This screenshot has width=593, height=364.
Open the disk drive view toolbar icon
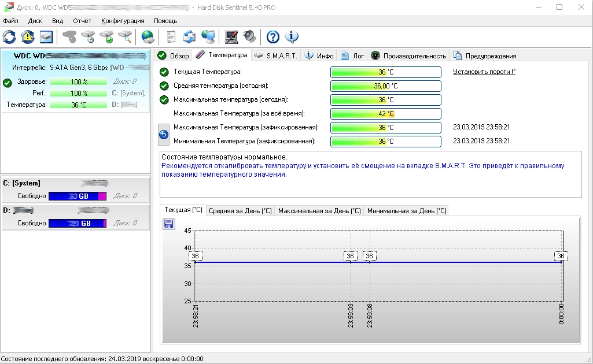pyautogui.click(x=46, y=36)
